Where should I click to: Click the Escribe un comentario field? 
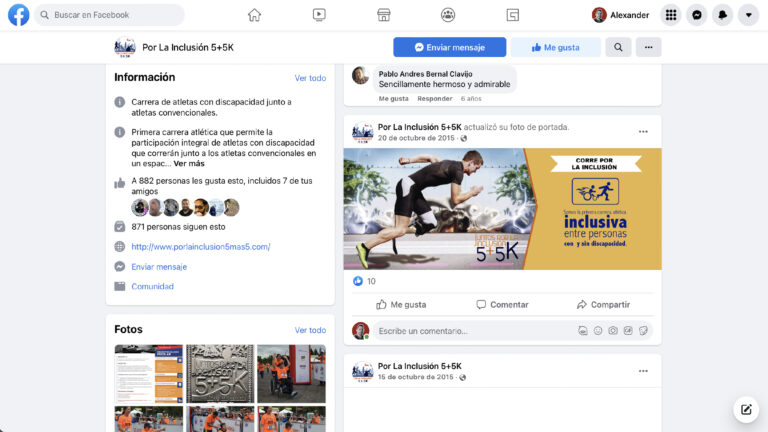tap(470, 331)
